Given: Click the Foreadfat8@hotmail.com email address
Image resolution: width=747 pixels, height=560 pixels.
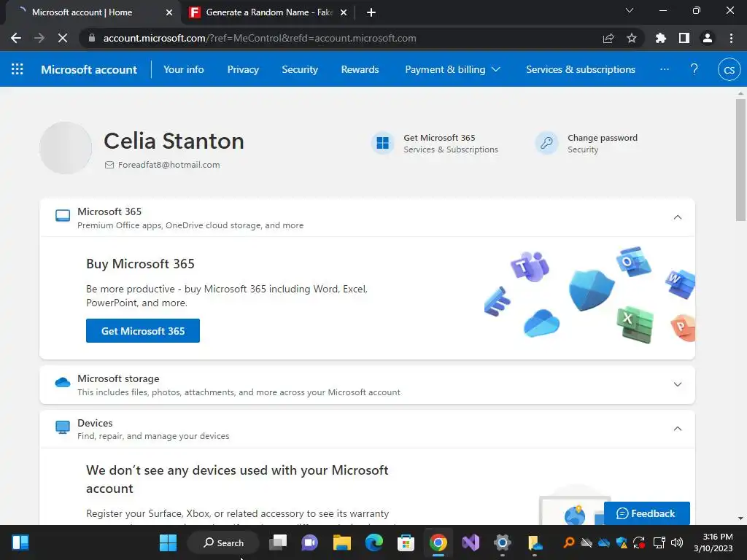Looking at the screenshot, I should (169, 165).
